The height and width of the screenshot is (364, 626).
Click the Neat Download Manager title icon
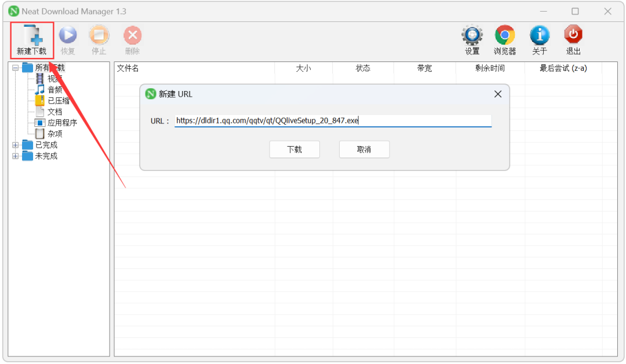[x=13, y=11]
